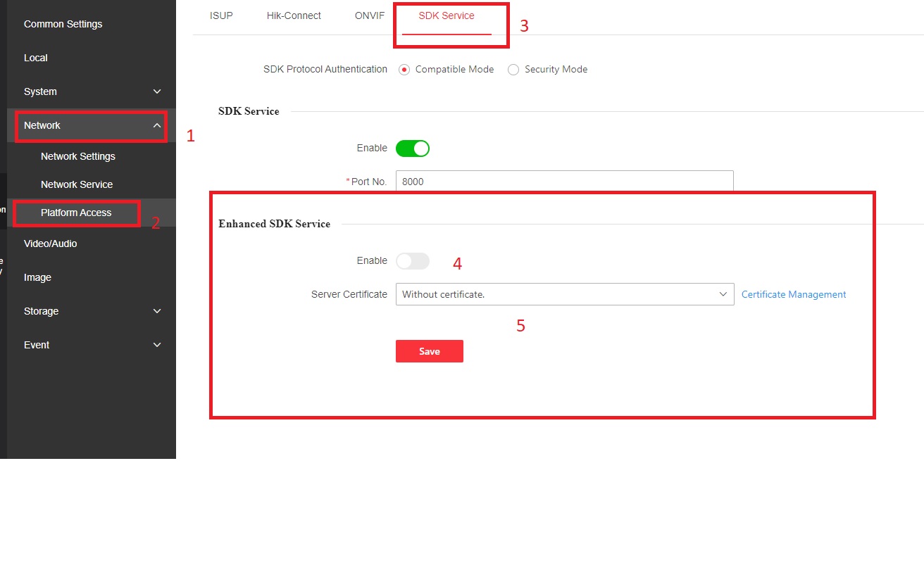Enable the Enhanced SDK Service toggle
The height and width of the screenshot is (575, 924).
coord(413,261)
